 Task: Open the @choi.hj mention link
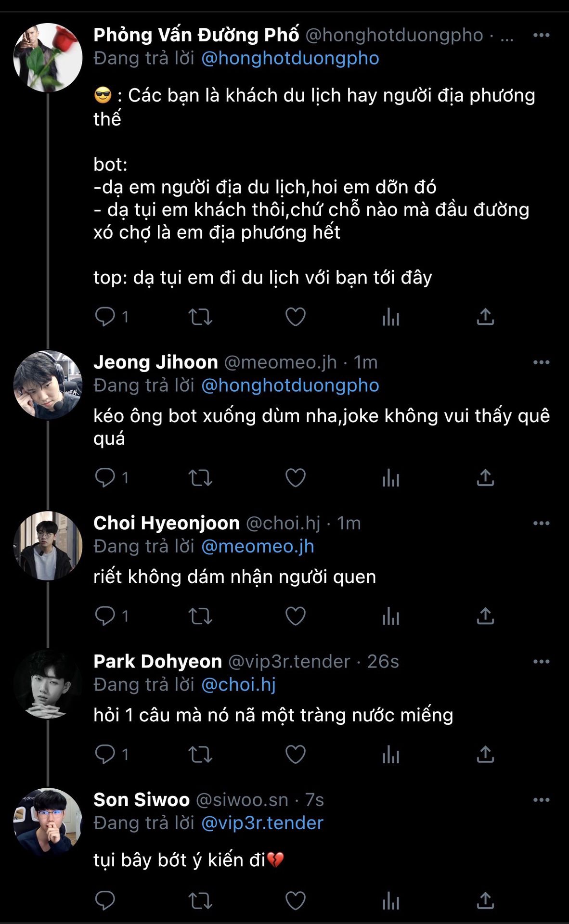pos(238,685)
